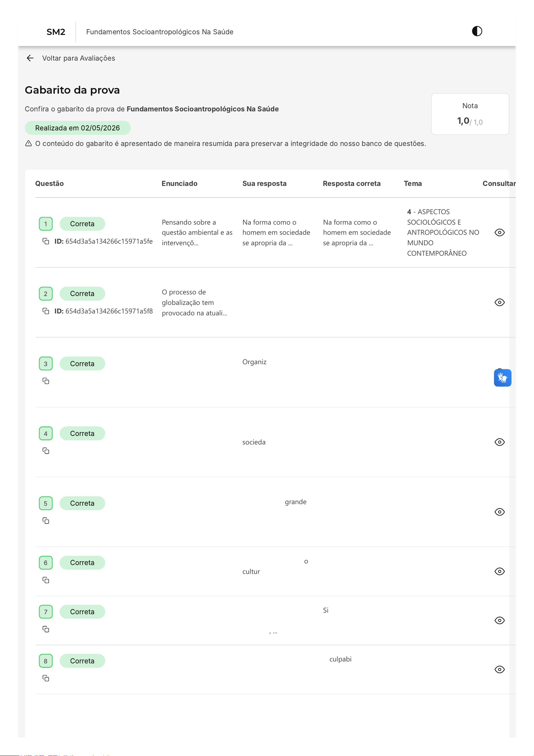Click the copy icon under question 8
534x756 pixels.
[46, 678]
